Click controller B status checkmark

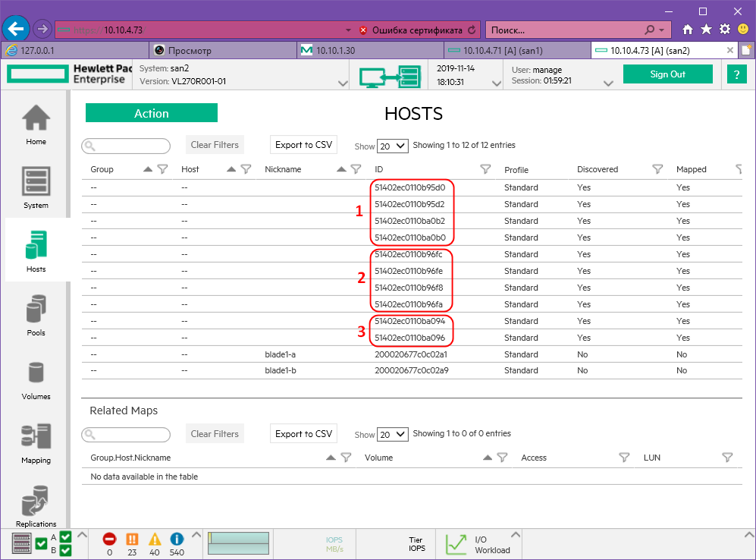pyautogui.click(x=66, y=550)
